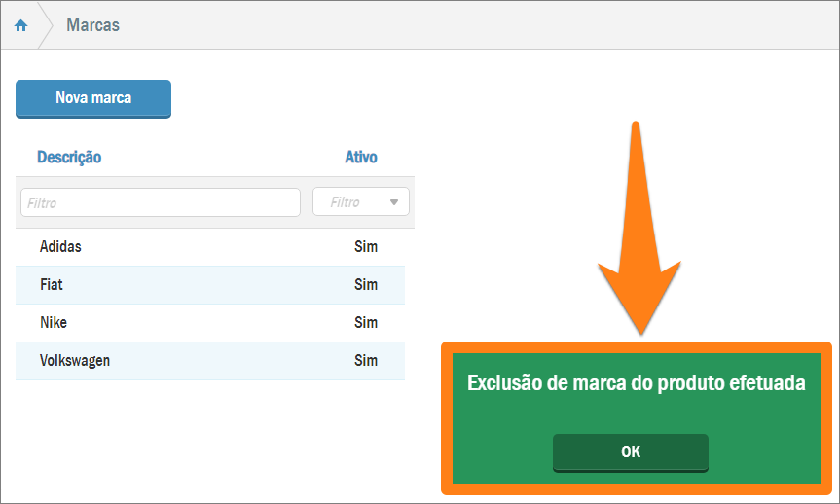Screen dimensions: 840x504
Task: Sort table by Descrição column header
Action: 69,157
